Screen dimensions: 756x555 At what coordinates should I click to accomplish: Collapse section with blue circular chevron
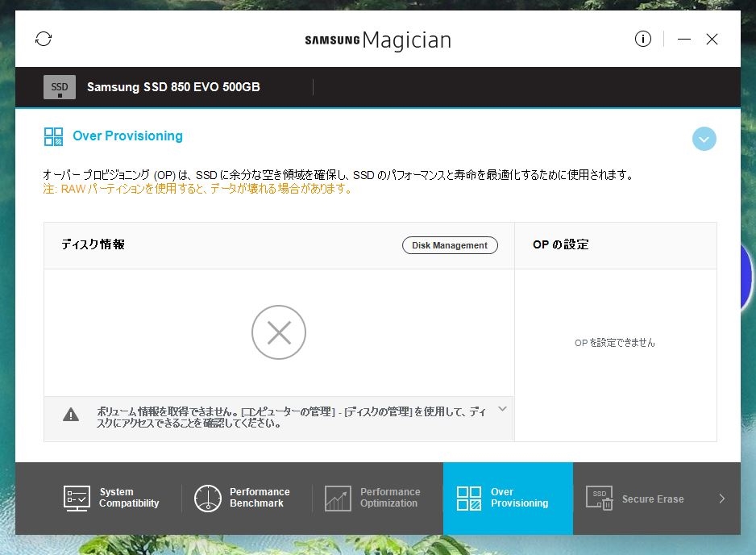704,139
